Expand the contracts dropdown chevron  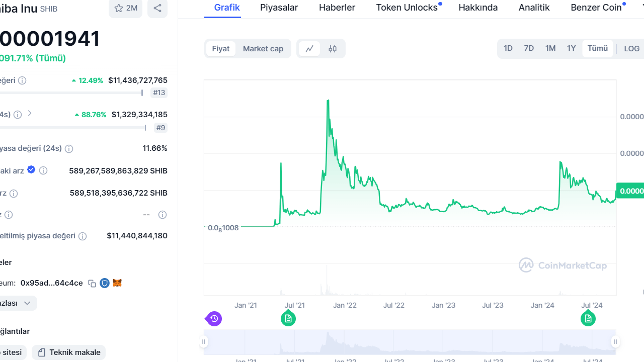(x=28, y=303)
